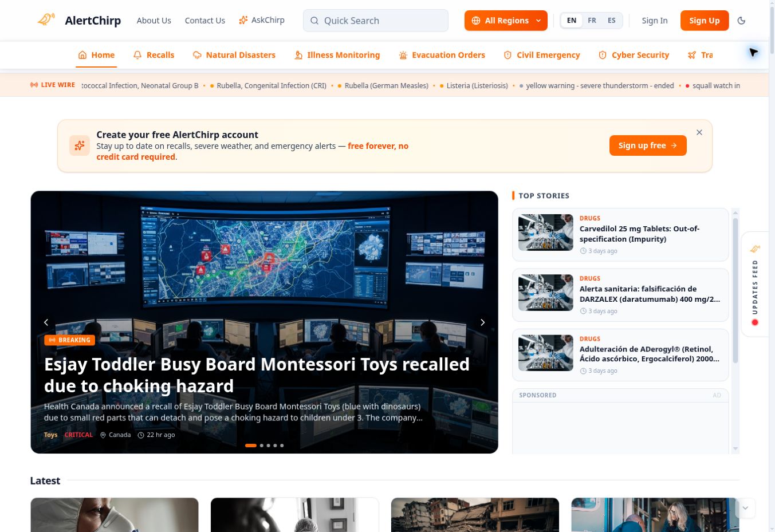Click the BREAKING badge
The height and width of the screenshot is (532, 775).
70,340
